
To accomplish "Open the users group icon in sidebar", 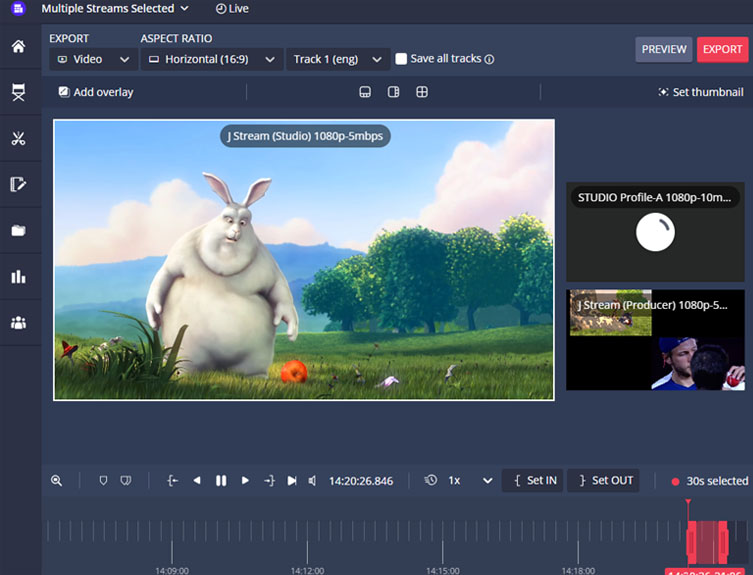I will [x=18, y=323].
